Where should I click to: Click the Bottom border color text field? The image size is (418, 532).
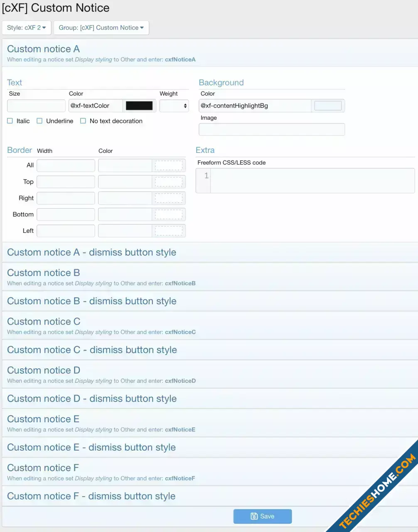point(125,214)
